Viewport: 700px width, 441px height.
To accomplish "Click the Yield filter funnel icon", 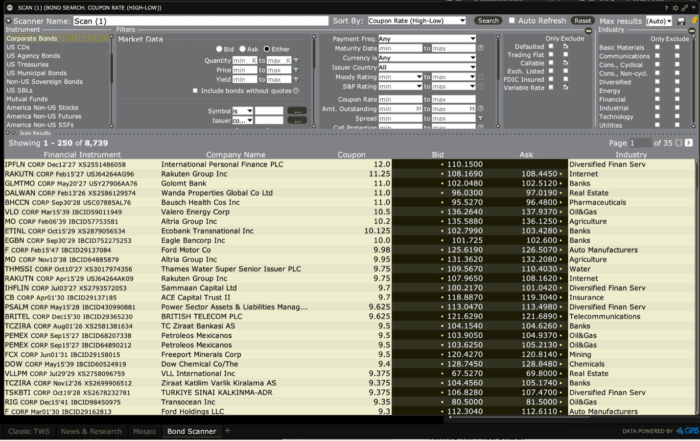I will 296,79.
